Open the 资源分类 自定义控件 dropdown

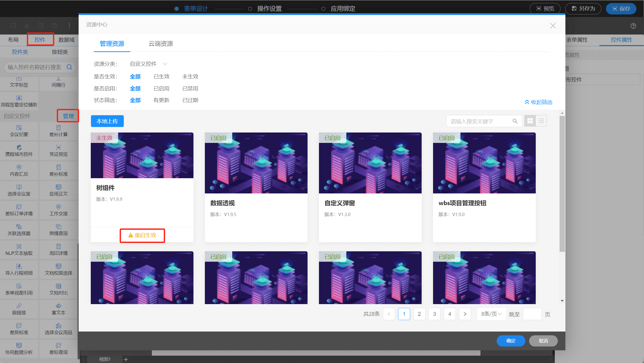click(x=148, y=64)
